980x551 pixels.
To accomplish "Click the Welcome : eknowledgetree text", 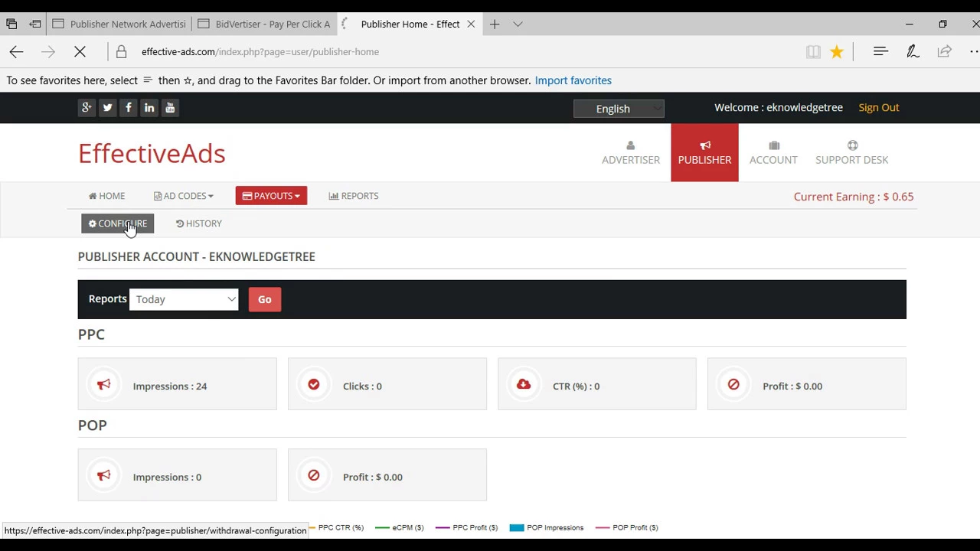I will 779,107.
